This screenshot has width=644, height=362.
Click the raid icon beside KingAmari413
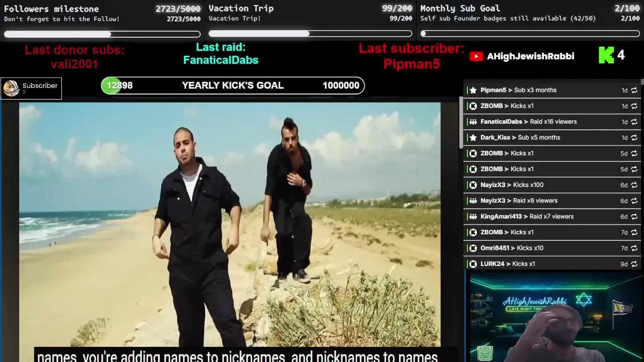473,217
